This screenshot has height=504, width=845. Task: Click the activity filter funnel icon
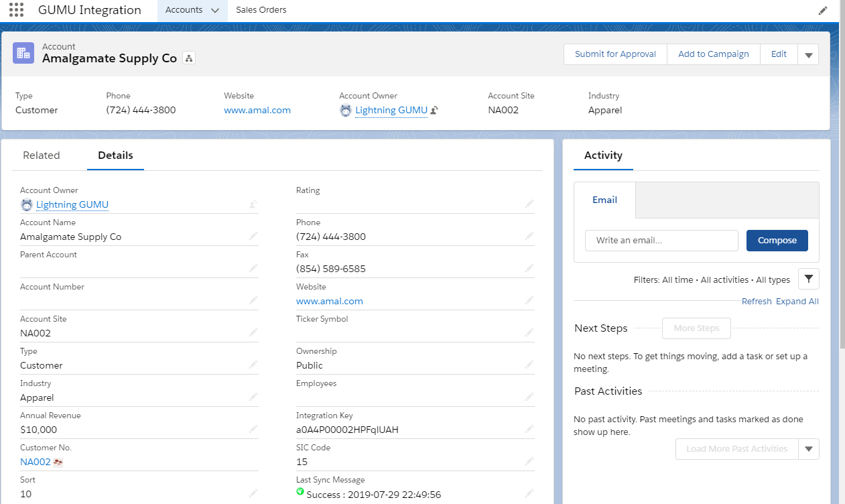pyautogui.click(x=808, y=279)
